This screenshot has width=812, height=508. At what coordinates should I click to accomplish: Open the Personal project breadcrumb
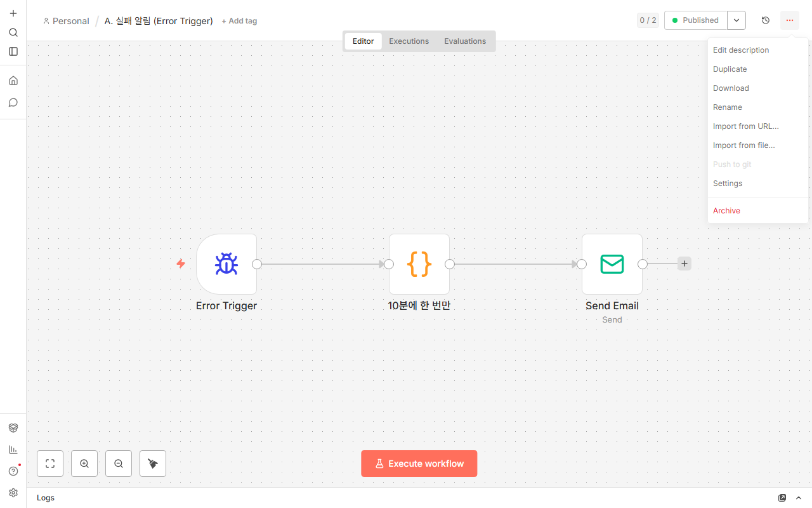point(66,21)
